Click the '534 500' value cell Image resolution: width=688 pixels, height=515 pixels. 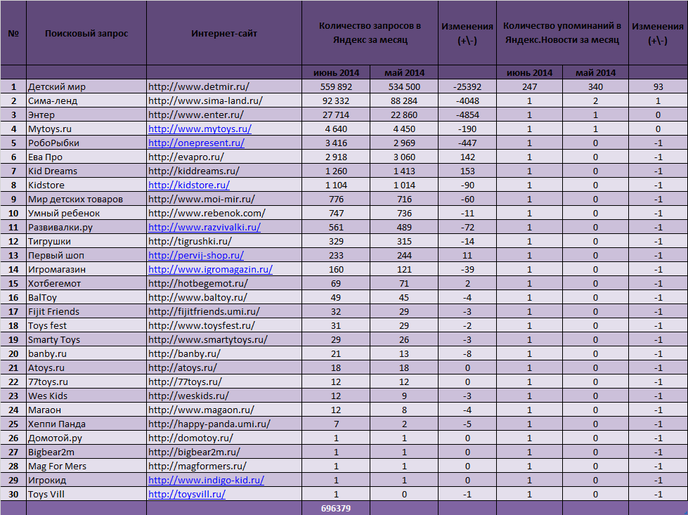404,87
